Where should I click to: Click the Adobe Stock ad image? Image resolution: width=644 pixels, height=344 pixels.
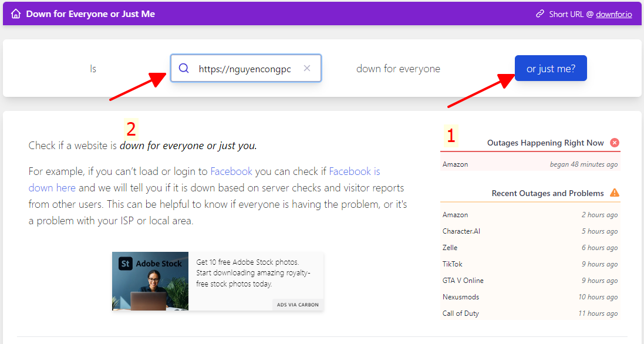click(x=150, y=281)
